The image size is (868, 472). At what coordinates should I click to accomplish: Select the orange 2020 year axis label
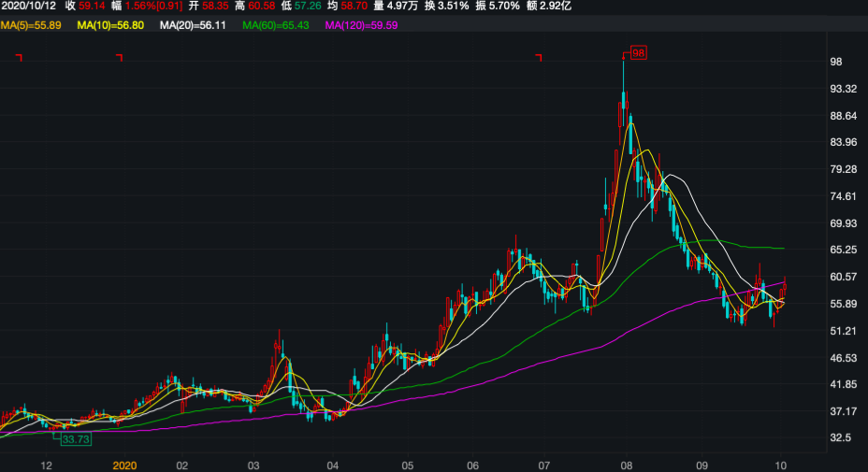[x=124, y=465]
